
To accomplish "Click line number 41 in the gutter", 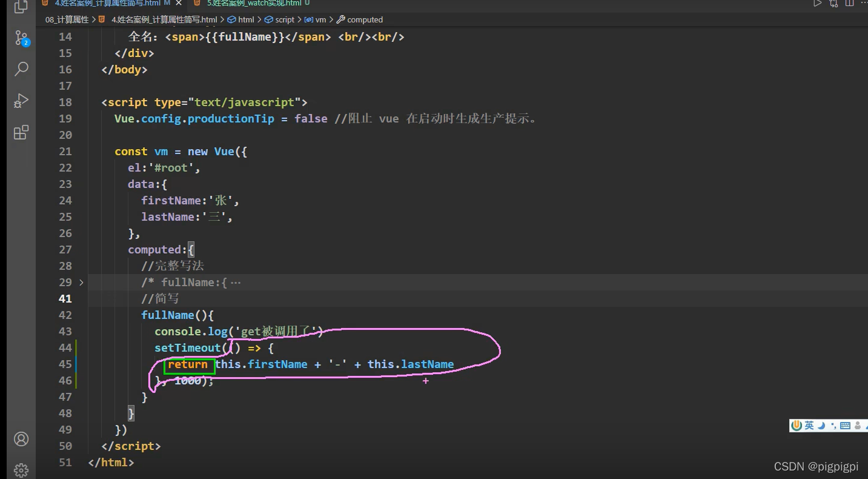I will tap(65, 298).
